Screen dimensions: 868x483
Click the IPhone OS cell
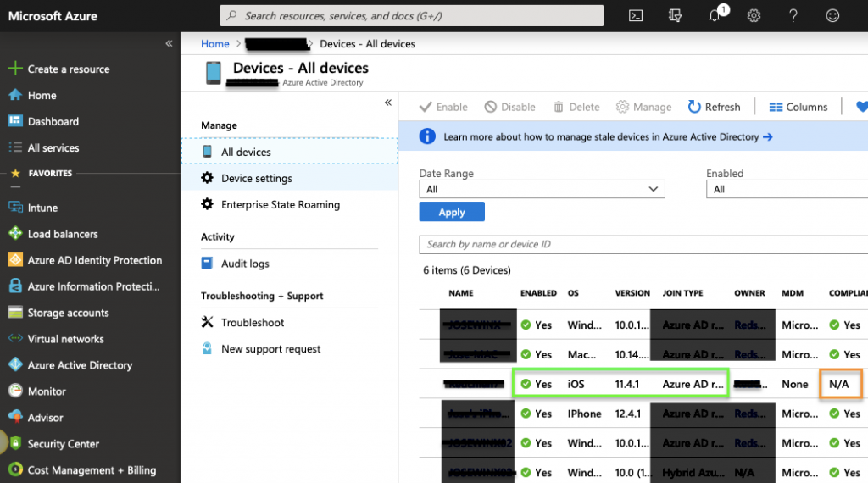(x=584, y=414)
